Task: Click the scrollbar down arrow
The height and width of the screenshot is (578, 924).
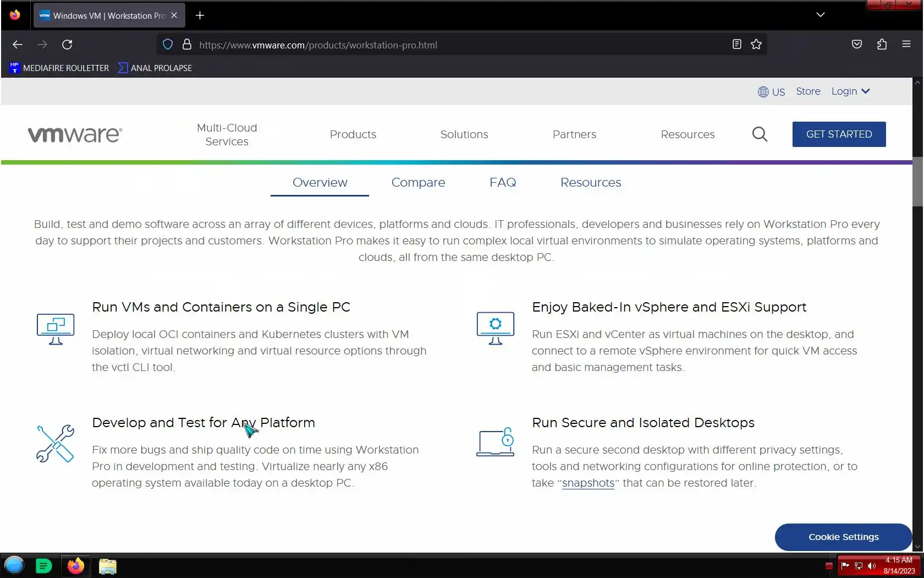Action: pos(917,547)
